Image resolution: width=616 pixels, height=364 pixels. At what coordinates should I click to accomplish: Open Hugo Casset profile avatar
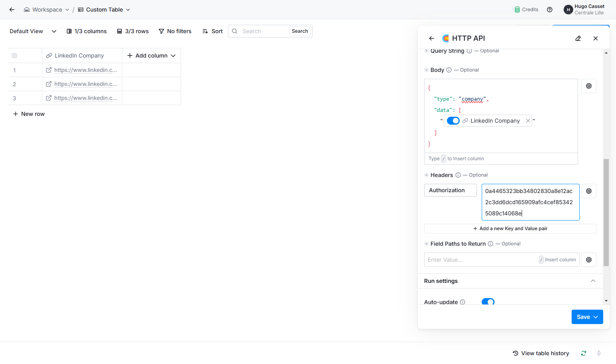(x=568, y=10)
